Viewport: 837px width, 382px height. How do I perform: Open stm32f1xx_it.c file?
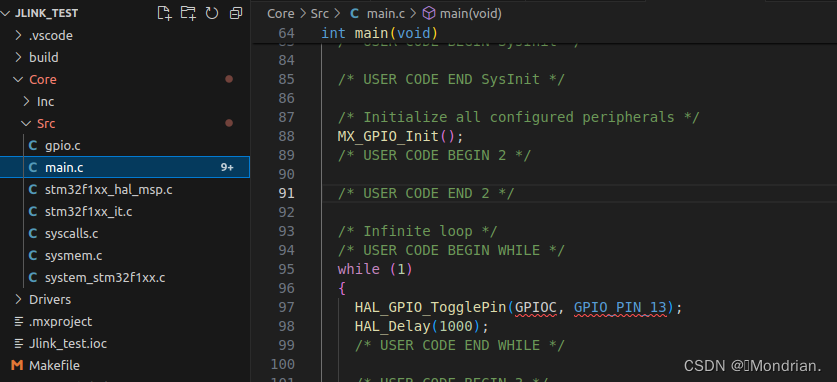[89, 212]
